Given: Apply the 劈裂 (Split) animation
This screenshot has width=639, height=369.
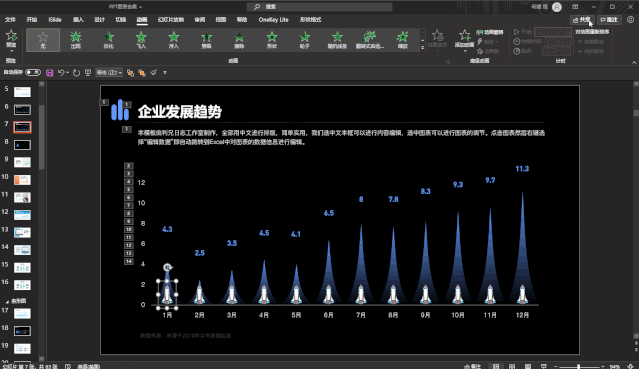Looking at the screenshot, I should (x=207, y=40).
